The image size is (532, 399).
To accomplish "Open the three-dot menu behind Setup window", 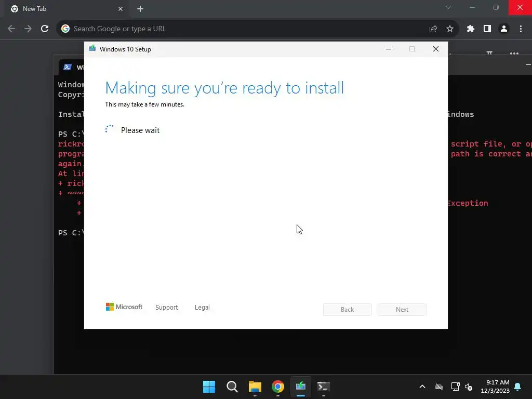I will [x=514, y=54].
